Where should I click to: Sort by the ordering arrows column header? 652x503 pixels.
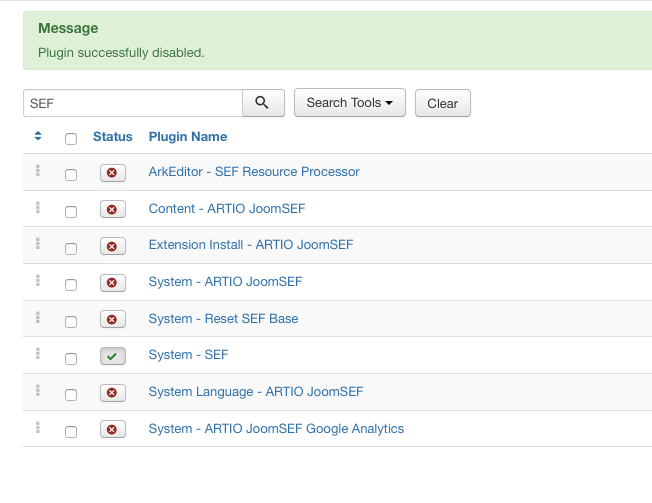tap(38, 136)
